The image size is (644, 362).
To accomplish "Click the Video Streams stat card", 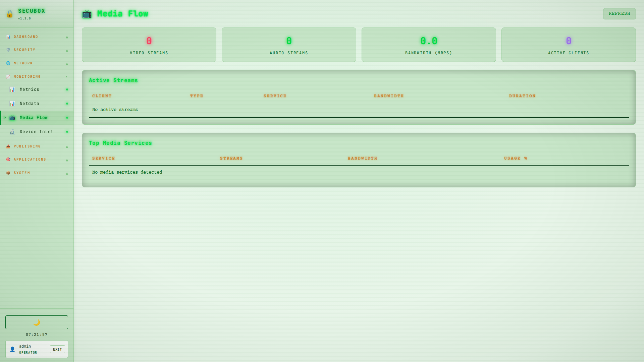I will 149,45.
